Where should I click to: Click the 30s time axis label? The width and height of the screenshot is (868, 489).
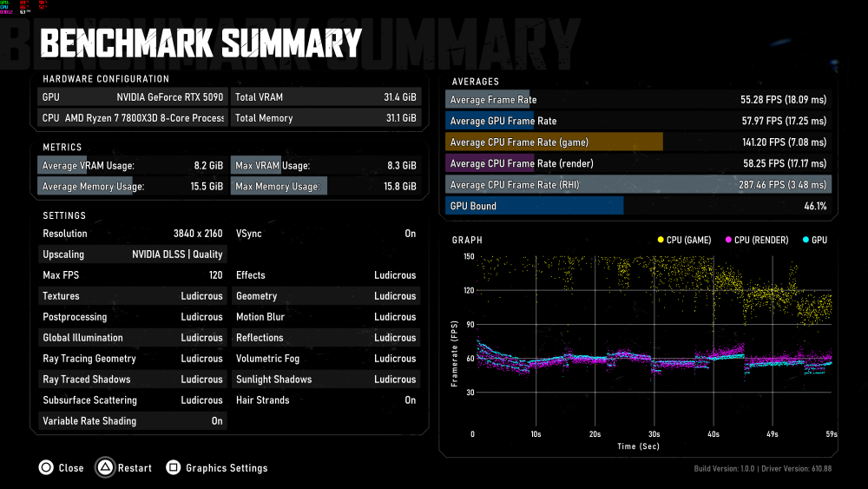(654, 434)
